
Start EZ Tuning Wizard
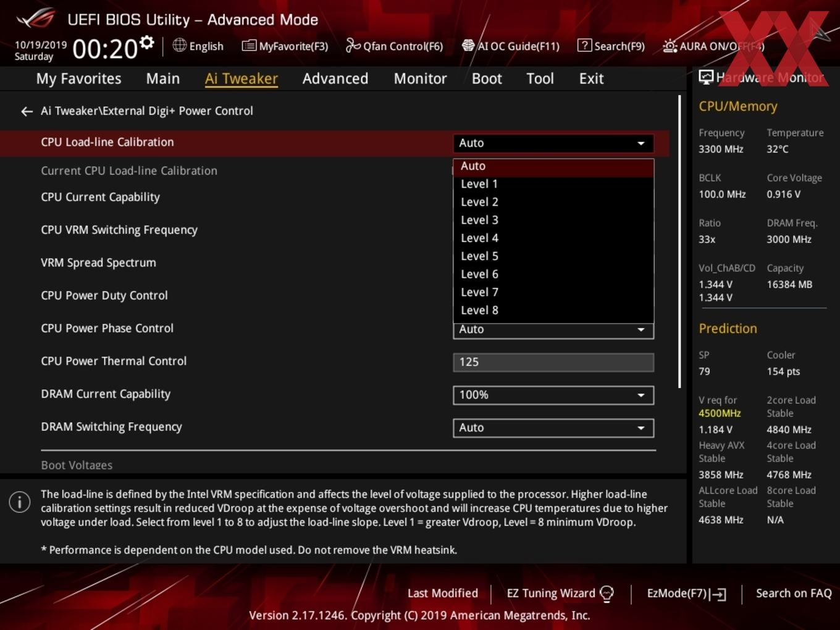tap(560, 594)
